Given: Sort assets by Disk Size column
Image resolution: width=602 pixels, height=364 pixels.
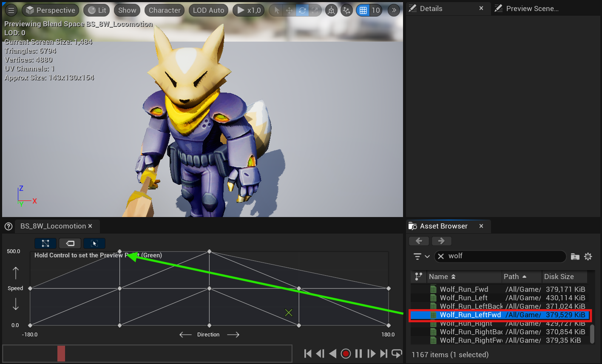Looking at the screenshot, I should click(565, 277).
